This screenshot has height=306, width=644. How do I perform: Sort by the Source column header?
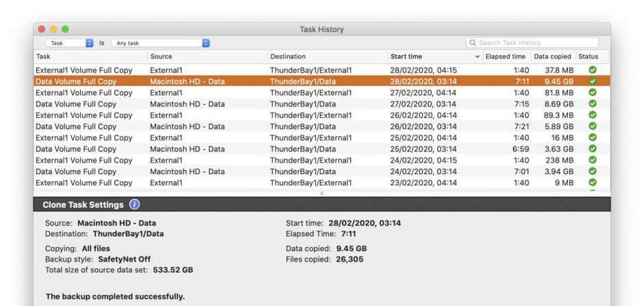[206, 56]
